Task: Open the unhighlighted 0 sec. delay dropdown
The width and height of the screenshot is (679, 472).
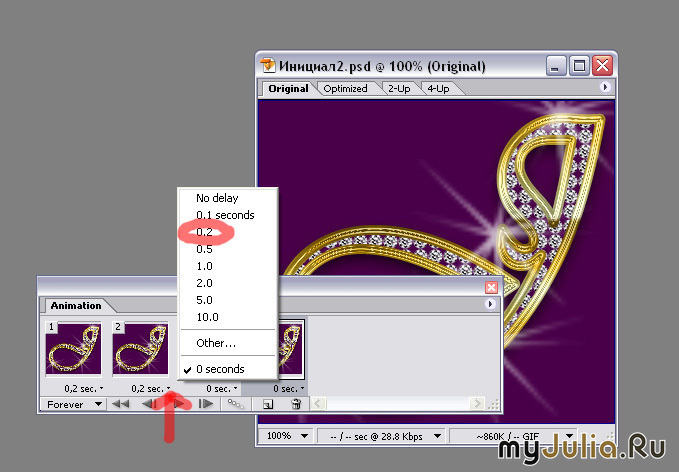Action: point(221,388)
